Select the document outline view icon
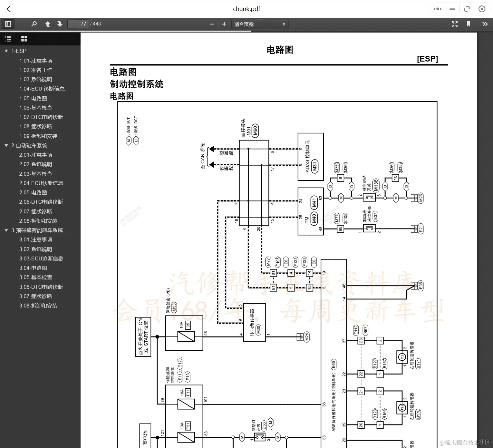The image size is (493, 448). pos(8,39)
